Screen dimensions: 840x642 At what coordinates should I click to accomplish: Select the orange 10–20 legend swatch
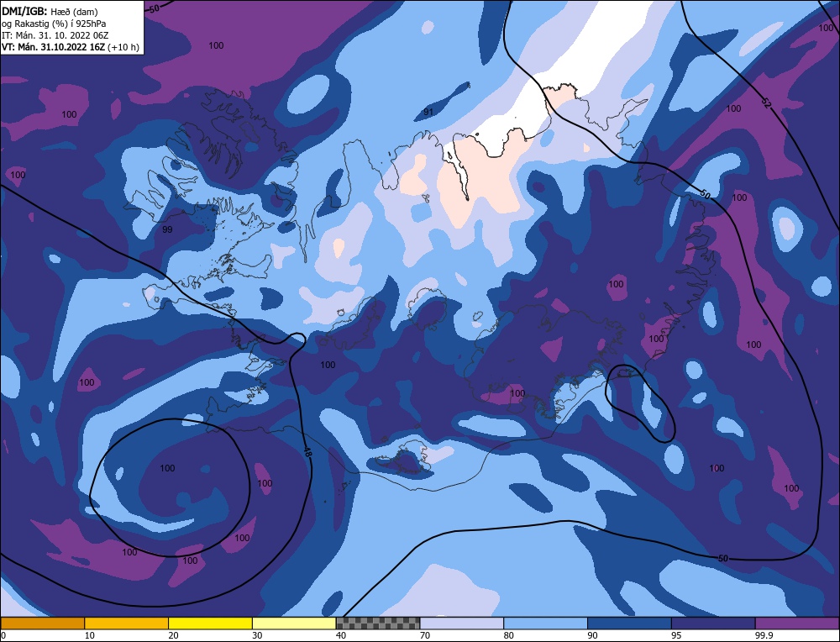tap(127, 623)
